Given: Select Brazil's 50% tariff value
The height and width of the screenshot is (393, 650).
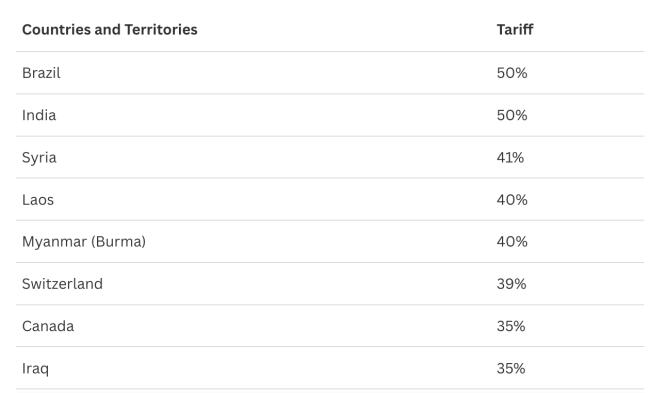Looking at the screenshot, I should coord(512,73).
